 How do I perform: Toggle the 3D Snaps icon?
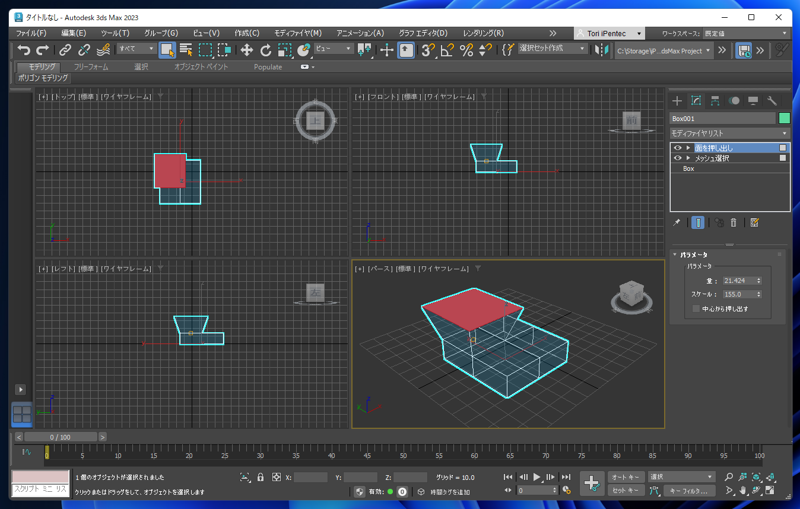pyautogui.click(x=428, y=50)
